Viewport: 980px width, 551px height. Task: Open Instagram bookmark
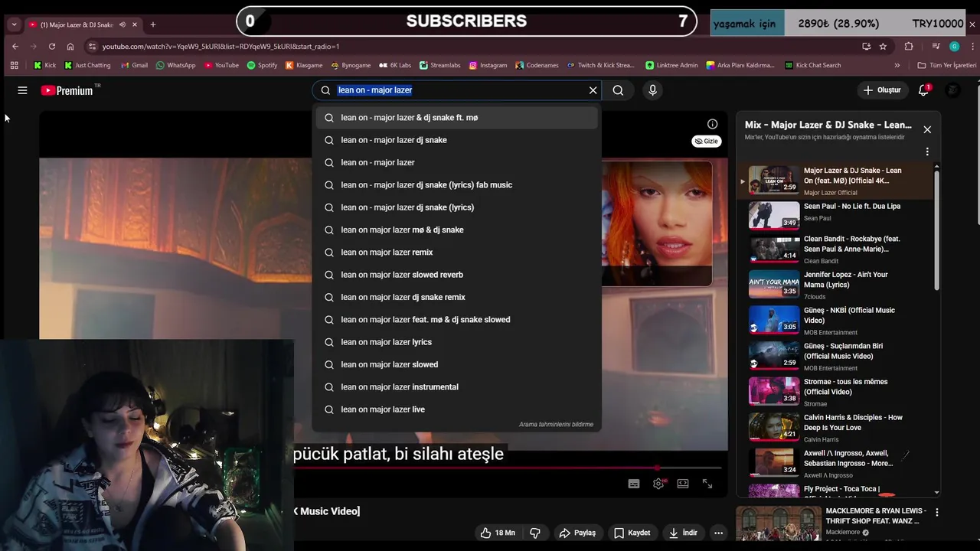[488, 66]
